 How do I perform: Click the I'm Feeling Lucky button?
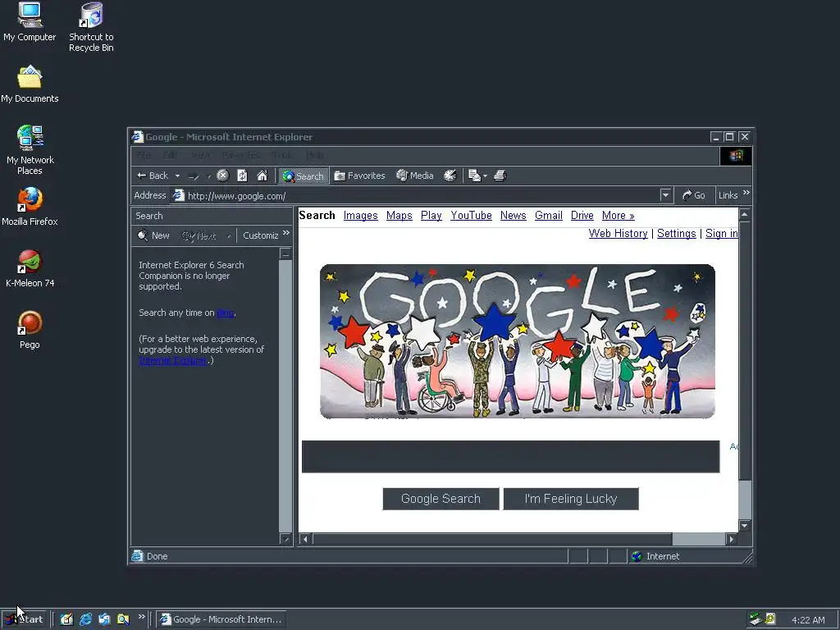tap(571, 499)
